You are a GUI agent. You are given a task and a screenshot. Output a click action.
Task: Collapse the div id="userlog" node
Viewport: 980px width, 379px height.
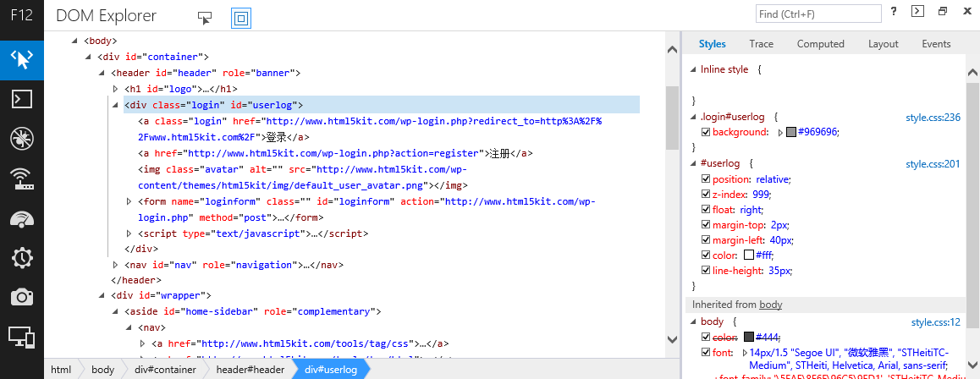tap(115, 105)
